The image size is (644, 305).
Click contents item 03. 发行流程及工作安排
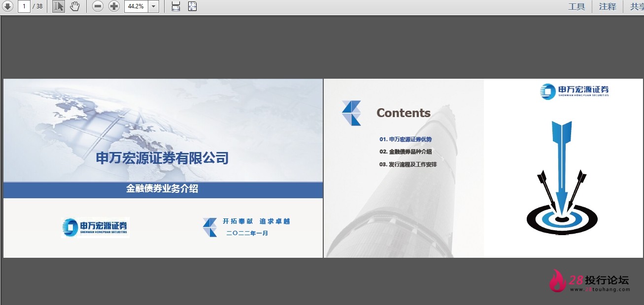click(408, 165)
